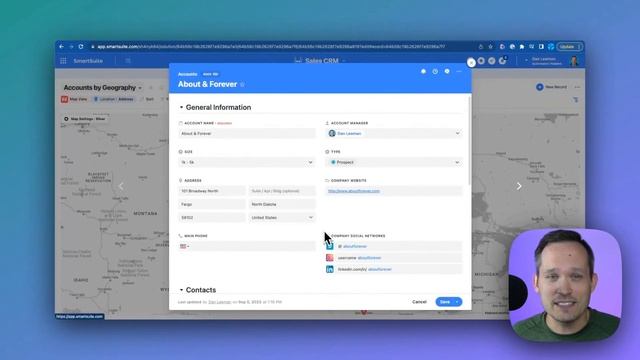Click the record settings gear icon
Image resolution: width=640 pixels, height=360 pixels.
click(x=447, y=71)
